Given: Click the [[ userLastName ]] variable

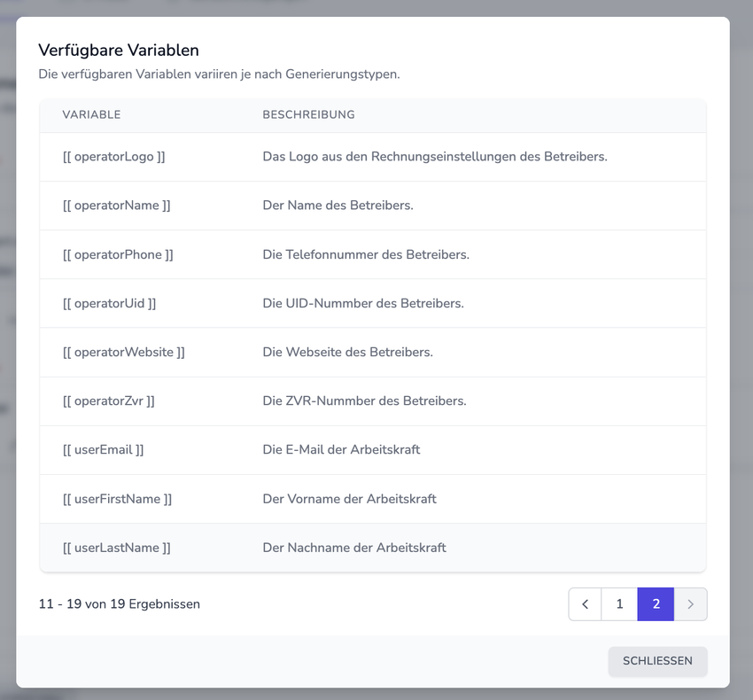Looking at the screenshot, I should click(x=116, y=548).
